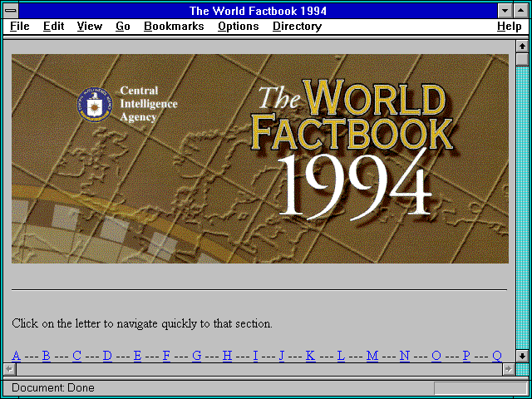Image resolution: width=532 pixels, height=399 pixels.
Task: Jump to section H
Action: [227, 356]
